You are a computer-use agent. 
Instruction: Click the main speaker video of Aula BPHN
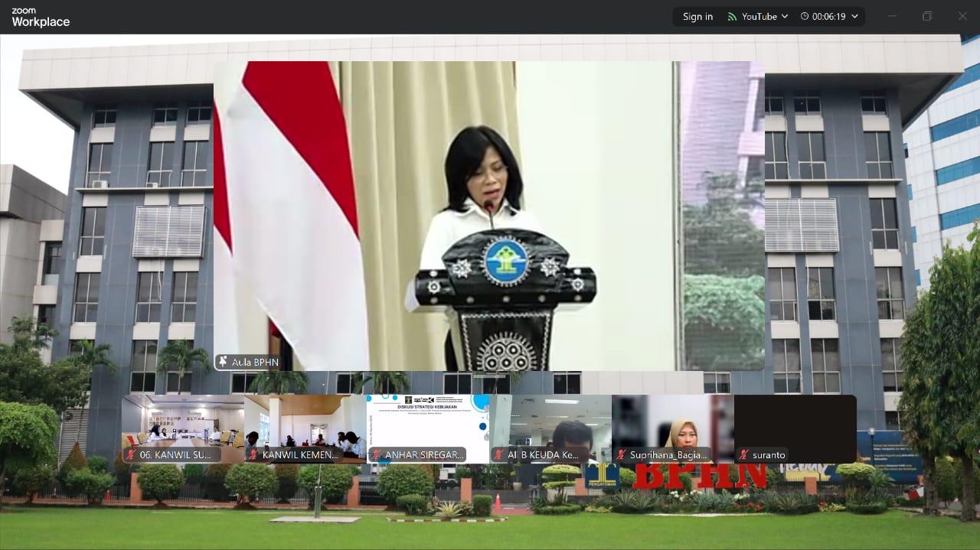pos(488,214)
